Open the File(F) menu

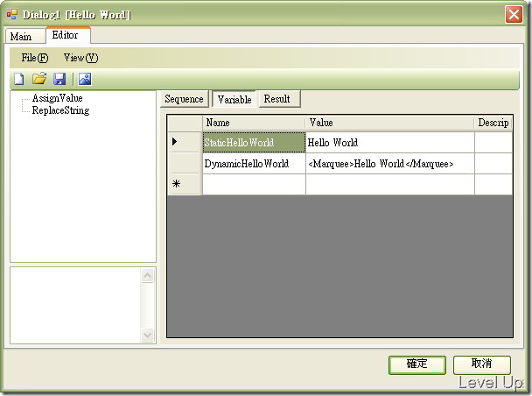tap(35, 58)
